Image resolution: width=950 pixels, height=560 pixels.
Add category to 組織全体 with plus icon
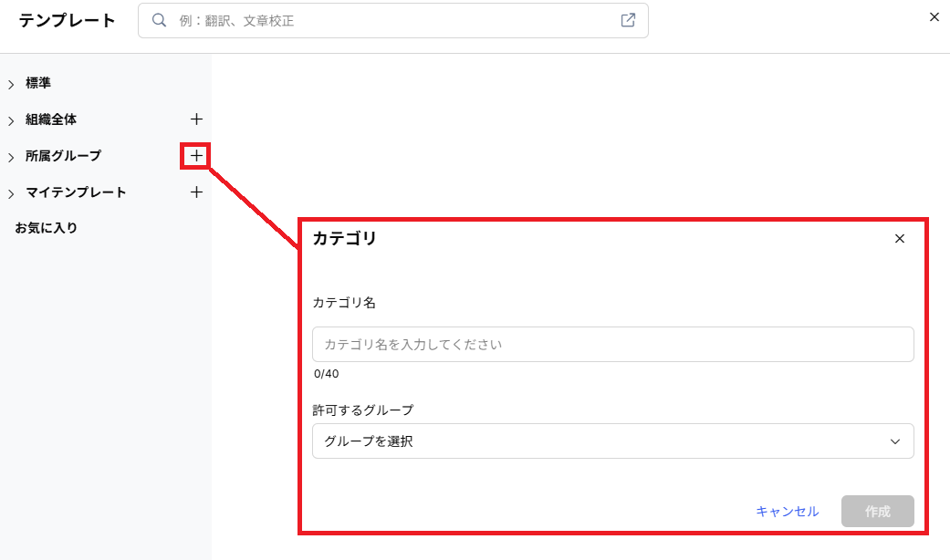pyautogui.click(x=196, y=119)
